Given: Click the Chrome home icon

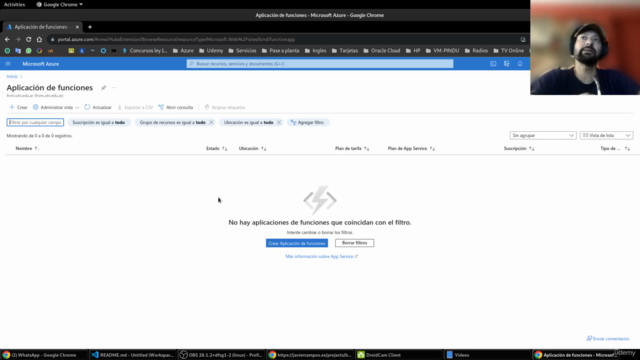Looking at the screenshot, I should 39,40.
